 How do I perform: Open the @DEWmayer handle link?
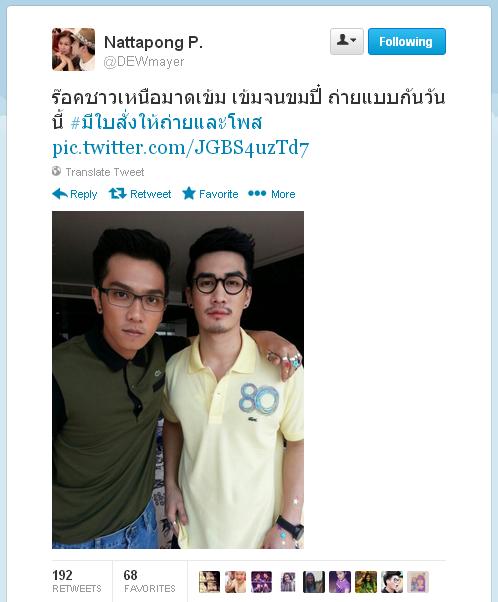(x=144, y=62)
